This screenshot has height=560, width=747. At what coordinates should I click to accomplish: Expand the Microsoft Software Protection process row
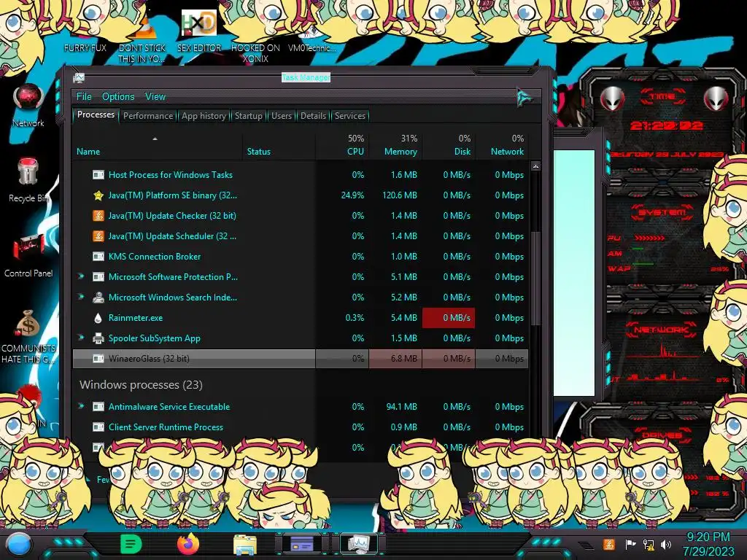click(81, 276)
